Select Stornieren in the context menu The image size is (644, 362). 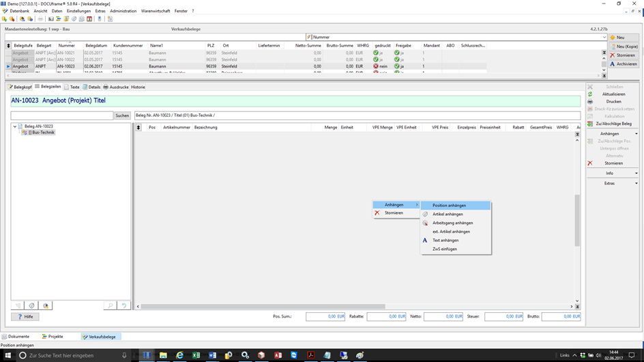[396, 212]
